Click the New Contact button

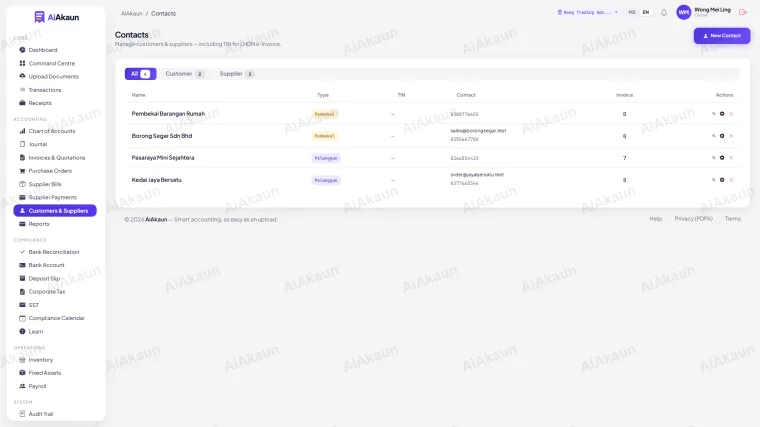point(722,36)
